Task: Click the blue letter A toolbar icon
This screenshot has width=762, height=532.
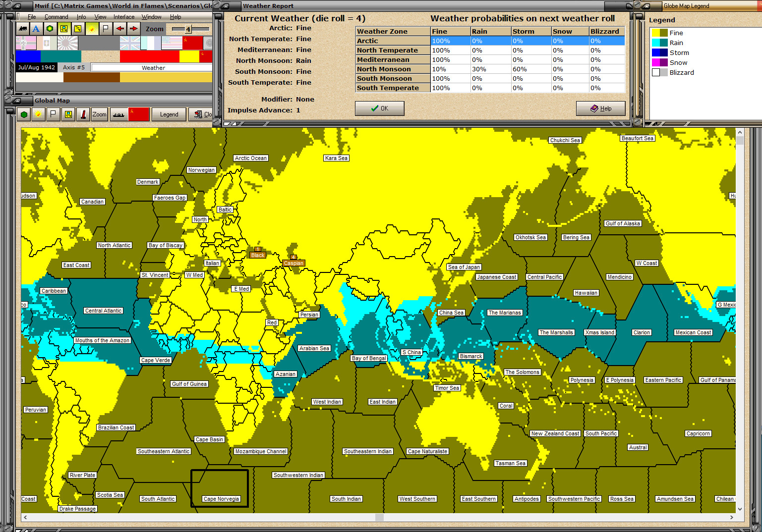Action: point(36,29)
